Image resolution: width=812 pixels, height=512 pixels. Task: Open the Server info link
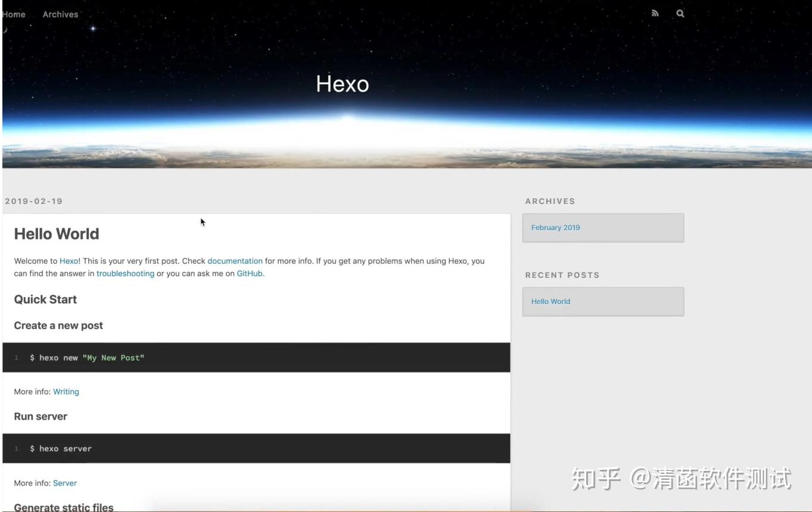64,483
